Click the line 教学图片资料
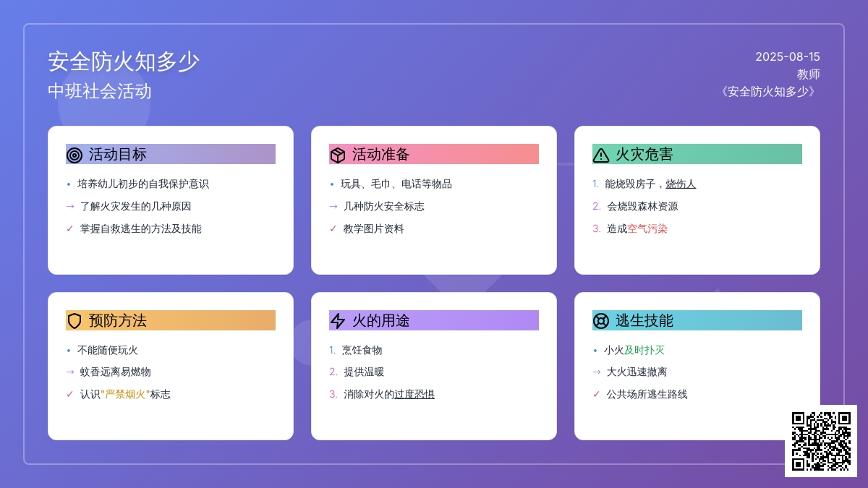Screen dimensions: 868x488 [x=374, y=228]
